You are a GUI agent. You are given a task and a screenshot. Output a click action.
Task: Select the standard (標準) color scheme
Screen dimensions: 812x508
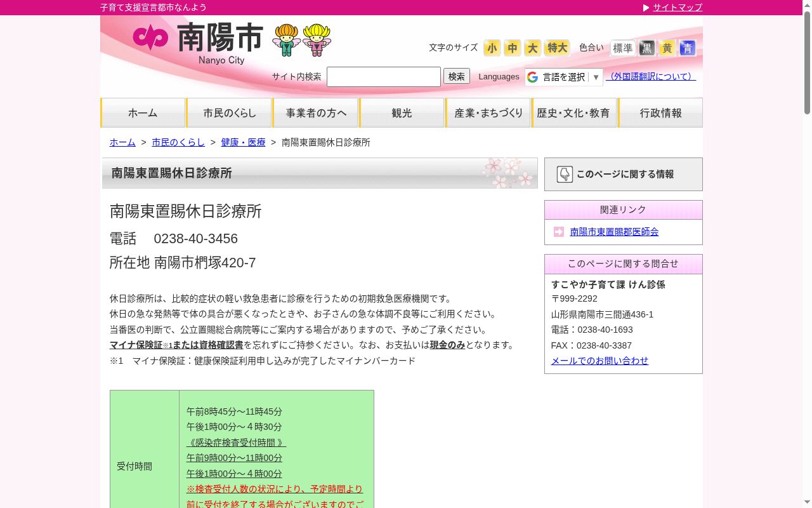(623, 48)
